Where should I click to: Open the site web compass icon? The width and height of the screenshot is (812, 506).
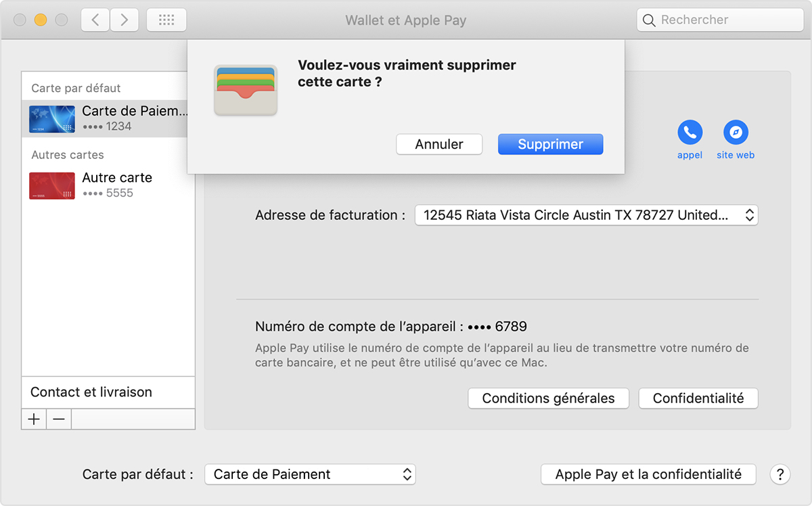tap(736, 133)
